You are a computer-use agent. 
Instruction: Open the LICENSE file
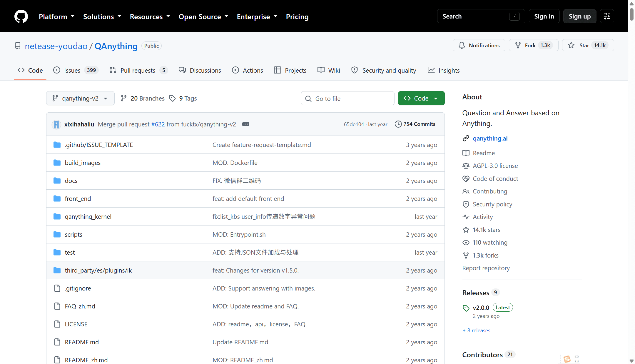click(76, 324)
